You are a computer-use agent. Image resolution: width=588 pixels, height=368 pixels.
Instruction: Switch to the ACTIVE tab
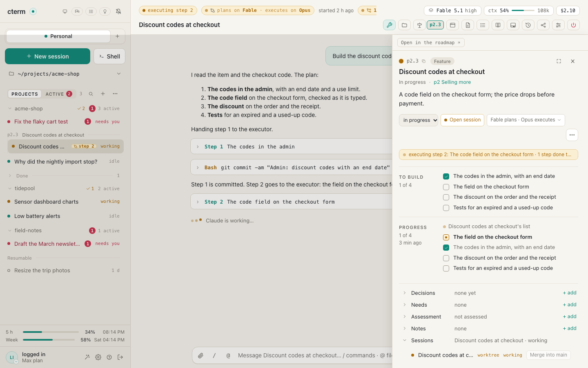coord(59,94)
